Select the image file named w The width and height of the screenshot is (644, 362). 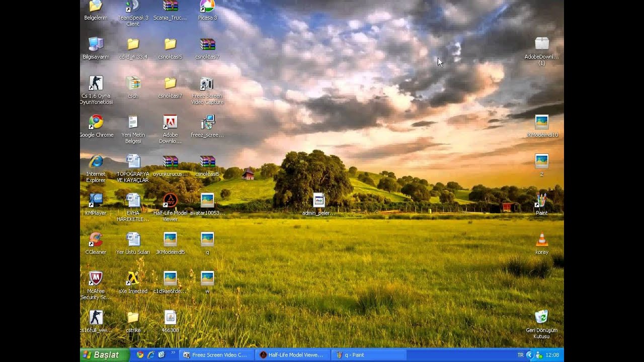point(207,279)
